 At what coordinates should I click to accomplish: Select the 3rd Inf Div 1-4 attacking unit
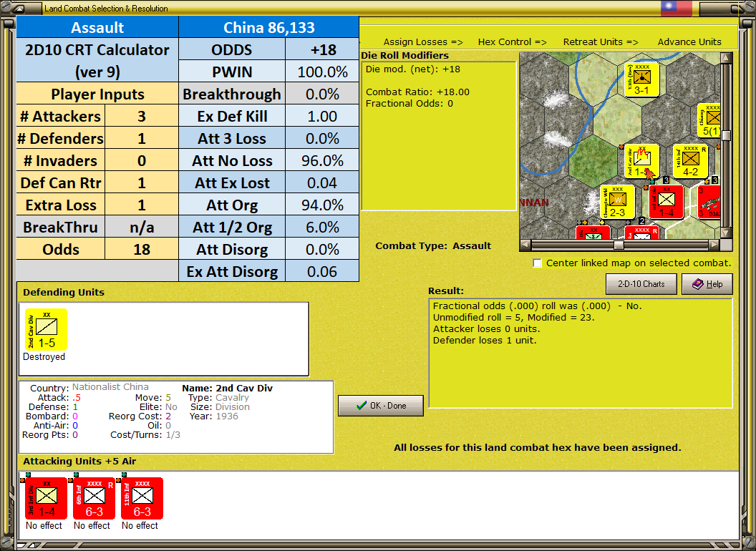point(46,499)
